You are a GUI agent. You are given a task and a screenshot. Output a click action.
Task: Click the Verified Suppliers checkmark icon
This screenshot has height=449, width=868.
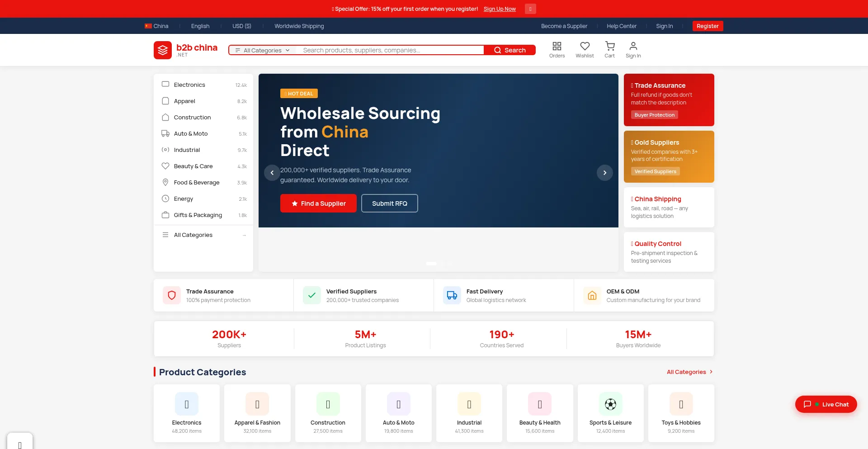coord(312,295)
